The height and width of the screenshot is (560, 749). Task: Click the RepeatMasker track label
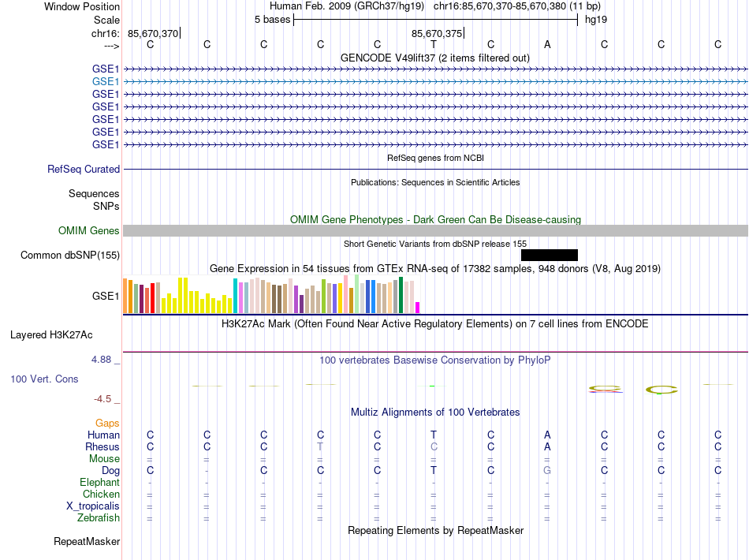[x=87, y=541]
